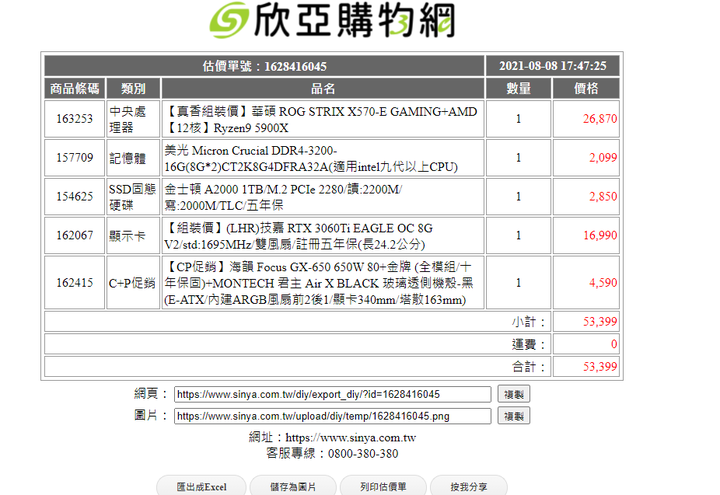Click the 中央處理器 category cell
The width and height of the screenshot is (720, 495).
pos(133,119)
